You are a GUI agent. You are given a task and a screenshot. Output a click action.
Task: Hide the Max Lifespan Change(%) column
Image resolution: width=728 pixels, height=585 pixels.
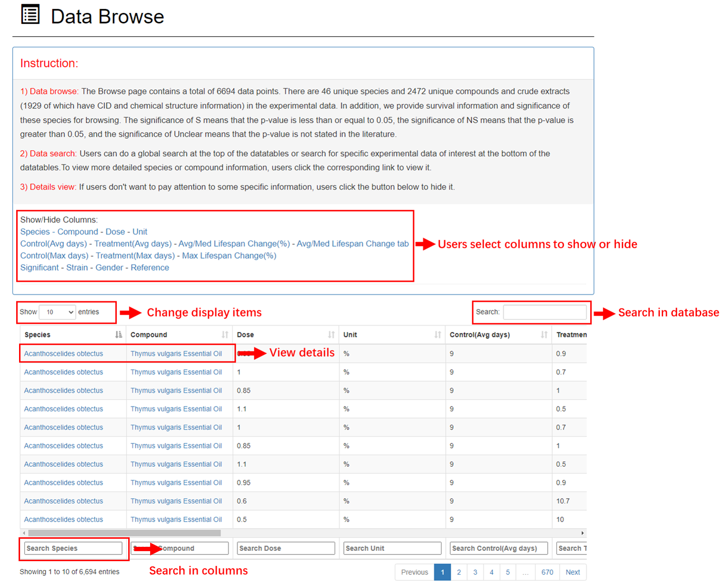coord(229,256)
